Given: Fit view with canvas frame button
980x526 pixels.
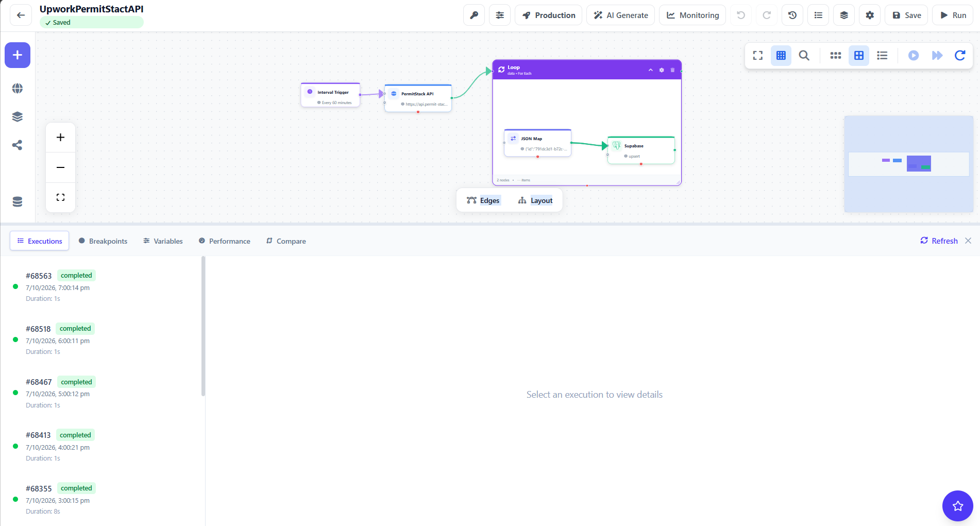Looking at the screenshot, I should point(60,197).
